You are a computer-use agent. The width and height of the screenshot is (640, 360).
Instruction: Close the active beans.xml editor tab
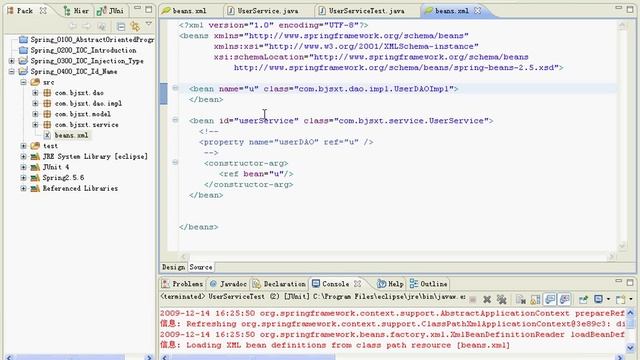477,11
